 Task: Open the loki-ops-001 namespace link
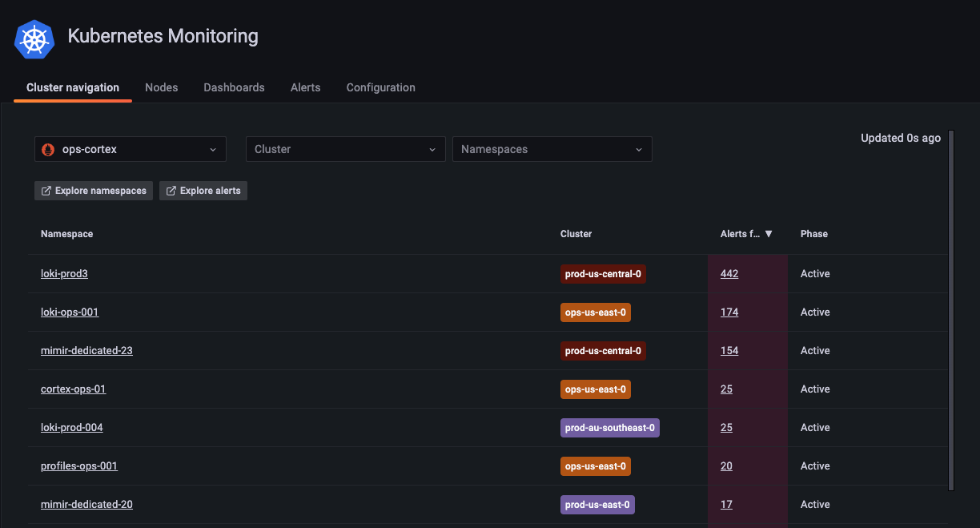click(x=70, y=312)
